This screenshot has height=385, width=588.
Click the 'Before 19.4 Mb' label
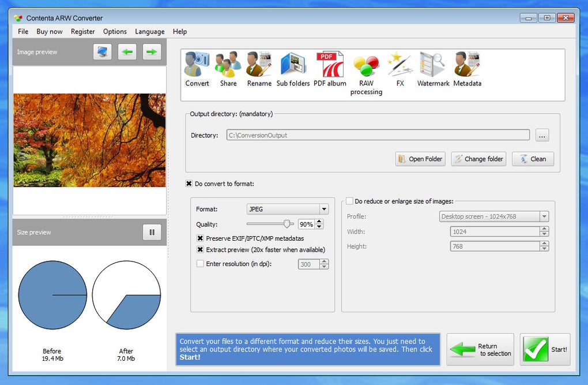[52, 354]
